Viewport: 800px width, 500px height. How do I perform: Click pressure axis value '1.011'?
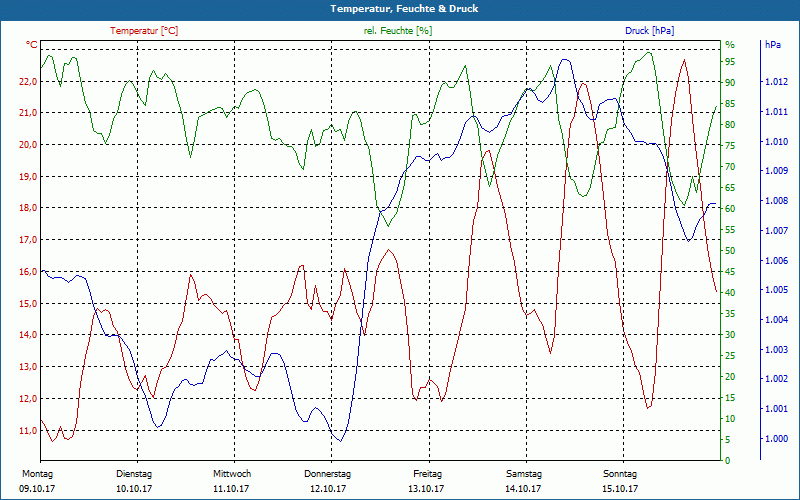(777, 112)
